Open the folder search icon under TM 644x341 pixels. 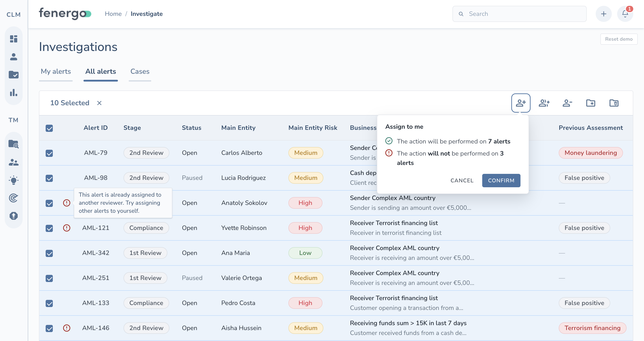13,144
